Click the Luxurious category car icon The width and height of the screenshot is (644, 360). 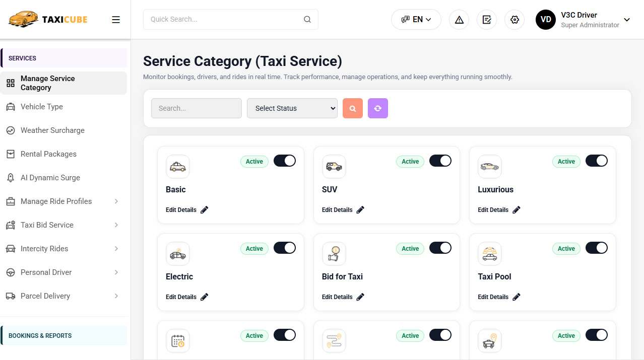pyautogui.click(x=490, y=167)
